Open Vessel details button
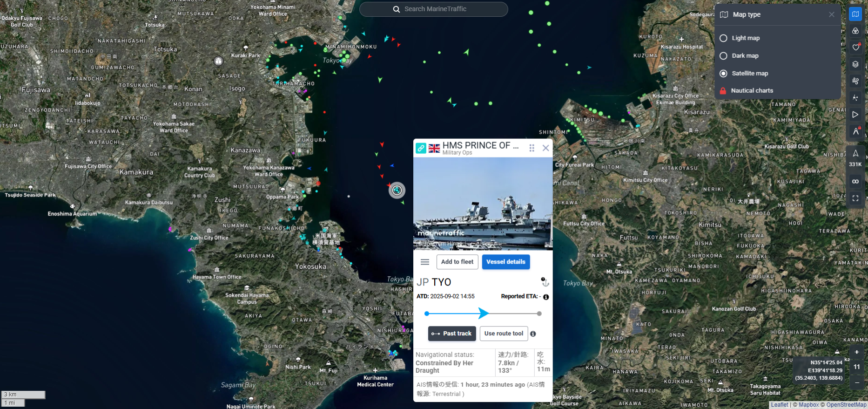The width and height of the screenshot is (868, 409). click(x=506, y=262)
